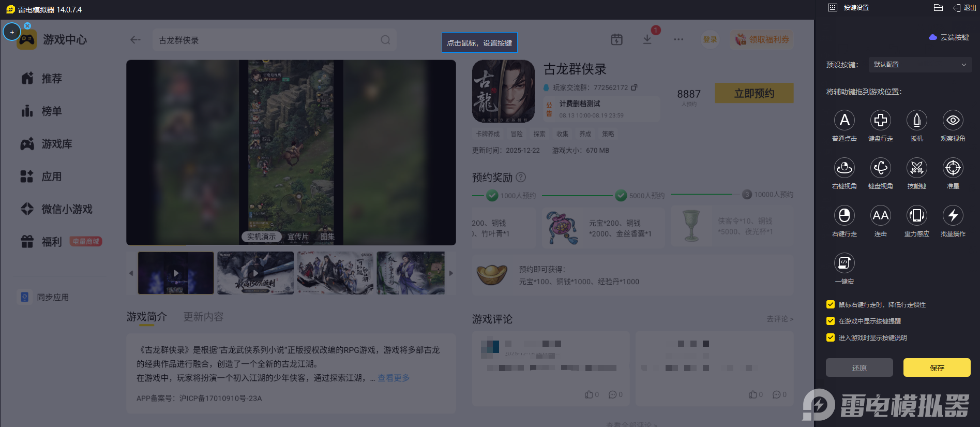Close the plus key marker
The image size is (980, 427).
[27, 26]
